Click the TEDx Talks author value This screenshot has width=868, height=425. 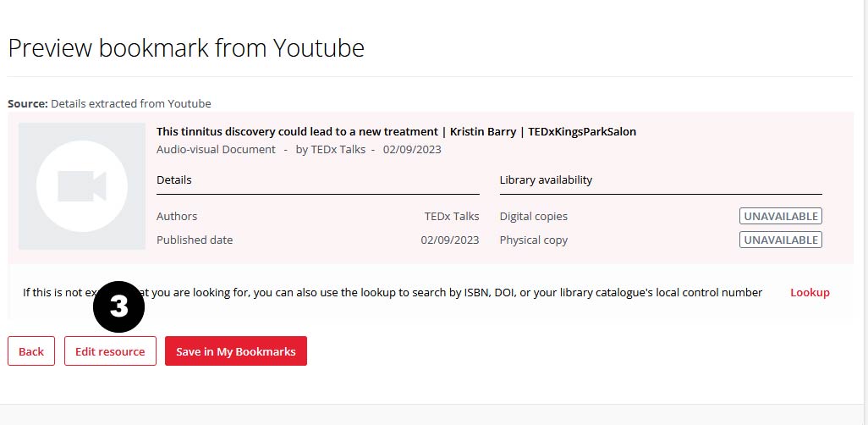(451, 217)
